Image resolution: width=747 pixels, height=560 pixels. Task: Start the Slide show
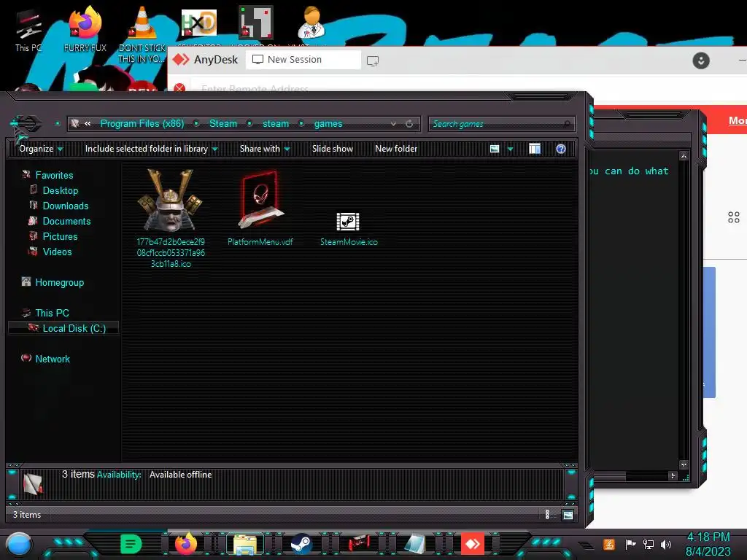tap(333, 149)
